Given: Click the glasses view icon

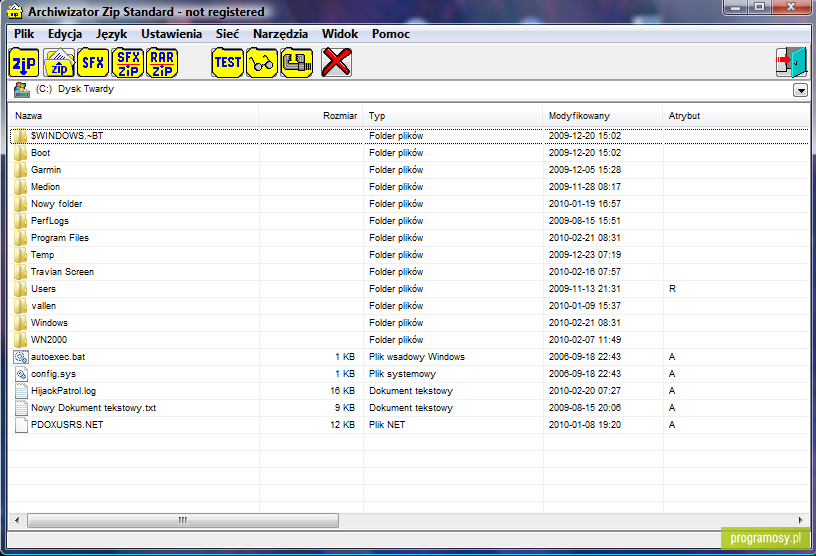Looking at the screenshot, I should (x=262, y=62).
